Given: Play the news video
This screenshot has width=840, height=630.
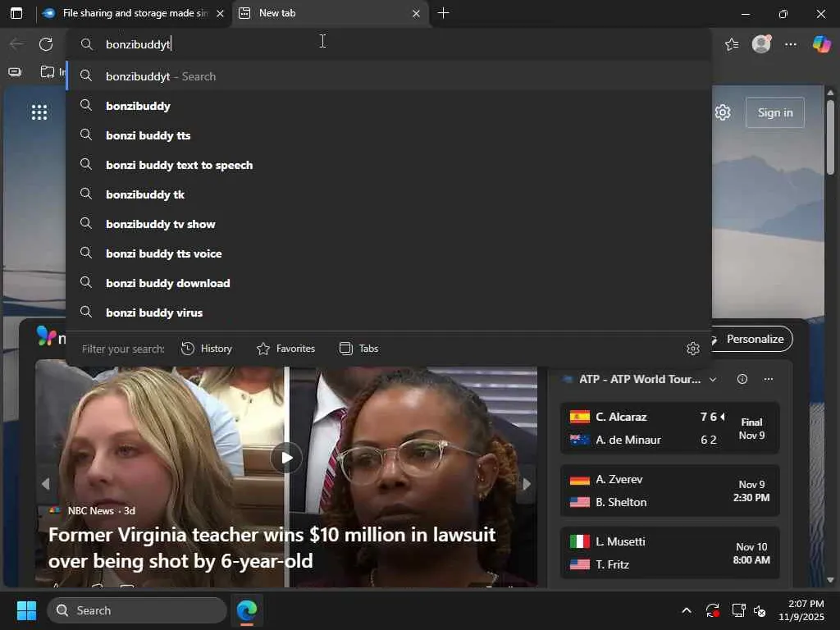Looking at the screenshot, I should pos(286,458).
